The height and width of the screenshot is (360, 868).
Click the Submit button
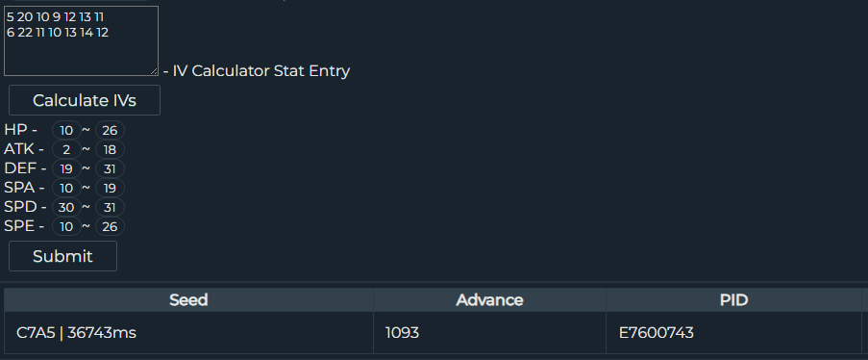click(62, 256)
